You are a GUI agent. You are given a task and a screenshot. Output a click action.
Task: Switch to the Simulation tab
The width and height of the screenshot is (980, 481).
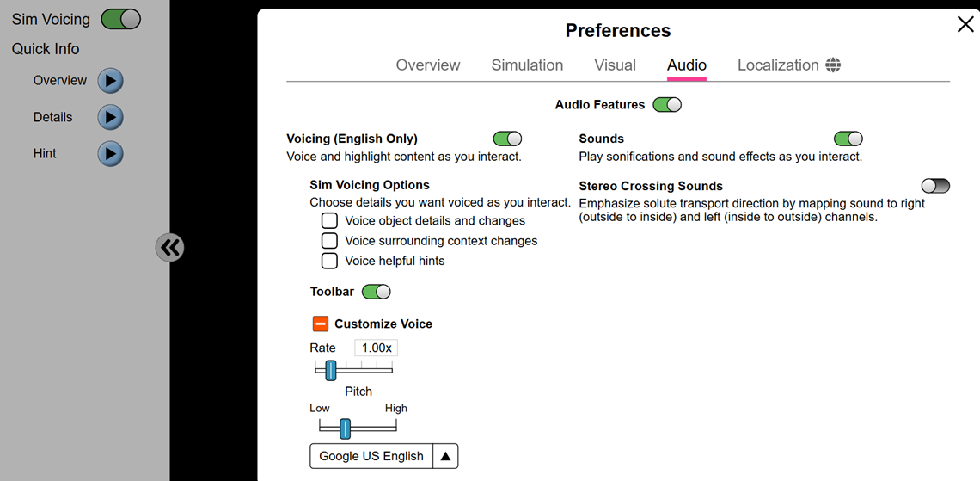click(x=527, y=65)
